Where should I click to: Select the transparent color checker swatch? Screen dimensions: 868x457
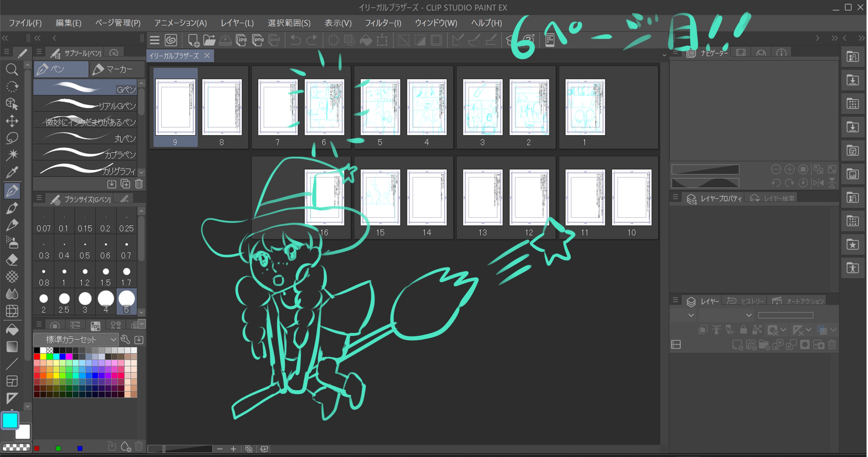16,447
